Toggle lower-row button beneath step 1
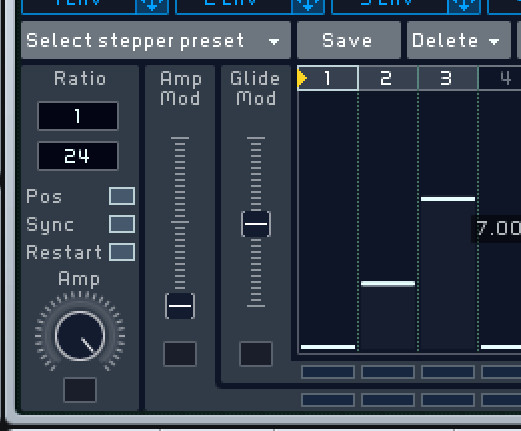Image resolution: width=521 pixels, height=431 pixels. pyautogui.click(x=328, y=400)
